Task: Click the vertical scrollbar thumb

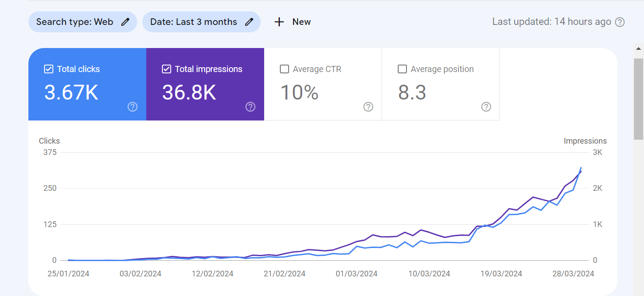Action: tap(639, 99)
